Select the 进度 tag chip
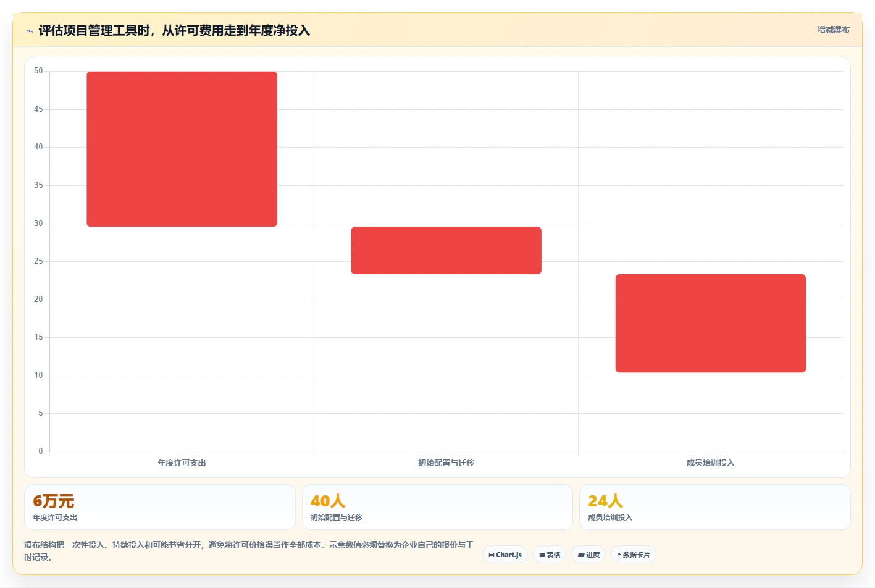The width and height of the screenshot is (875, 588). [x=588, y=555]
